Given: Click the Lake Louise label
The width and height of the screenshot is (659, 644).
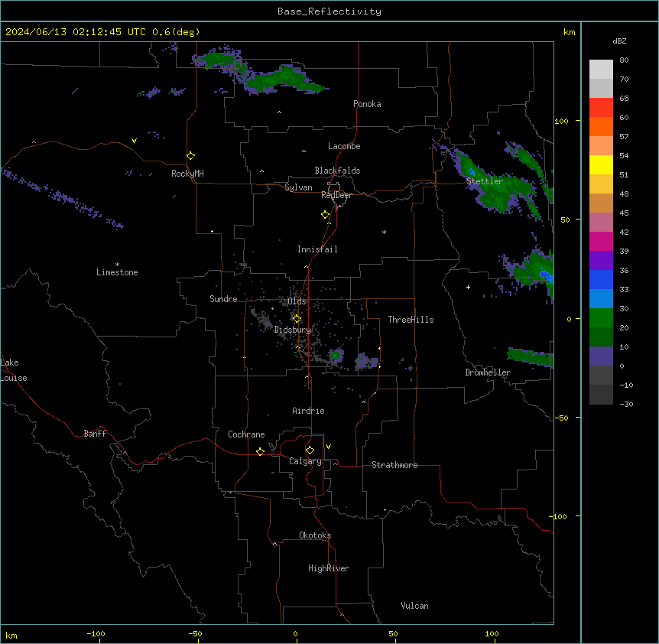Looking at the screenshot, I should click(14, 370).
